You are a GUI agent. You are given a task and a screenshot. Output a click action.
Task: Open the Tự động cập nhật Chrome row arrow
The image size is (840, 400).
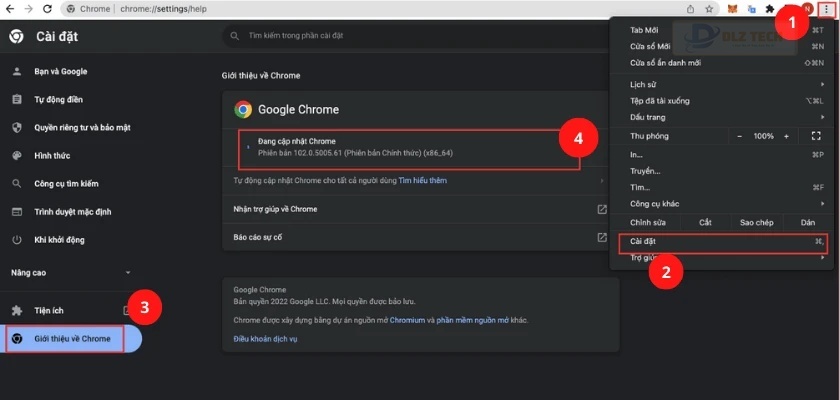coord(602,181)
